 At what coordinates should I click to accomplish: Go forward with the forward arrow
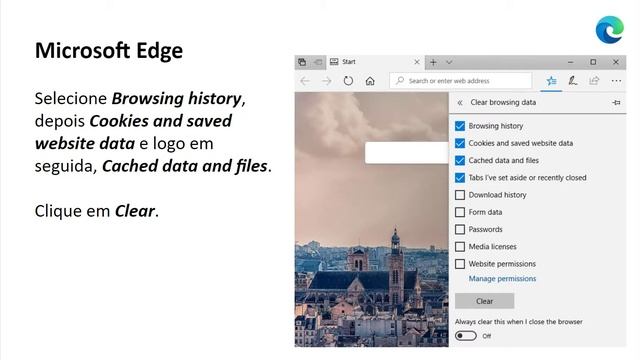click(327, 81)
